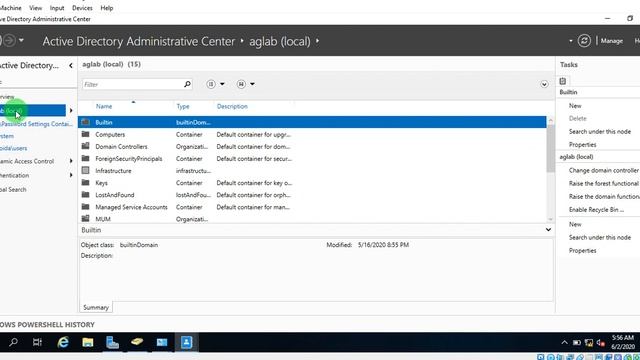Select the Infrastructure row name
The image size is (640, 360).
(113, 171)
